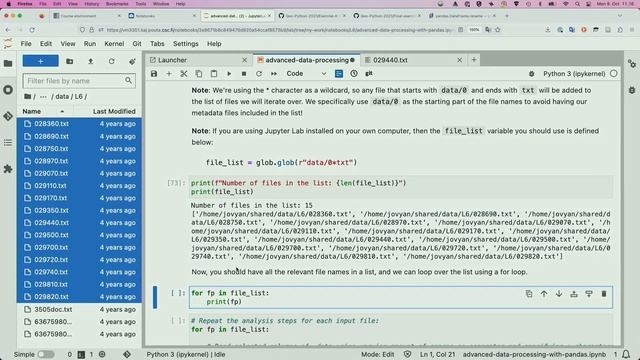
Task: Open the Settings menu
Action: 185,44
